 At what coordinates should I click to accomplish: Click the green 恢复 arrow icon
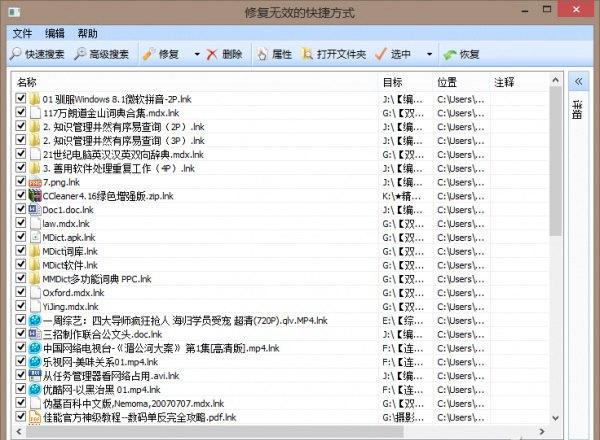pyautogui.click(x=450, y=55)
